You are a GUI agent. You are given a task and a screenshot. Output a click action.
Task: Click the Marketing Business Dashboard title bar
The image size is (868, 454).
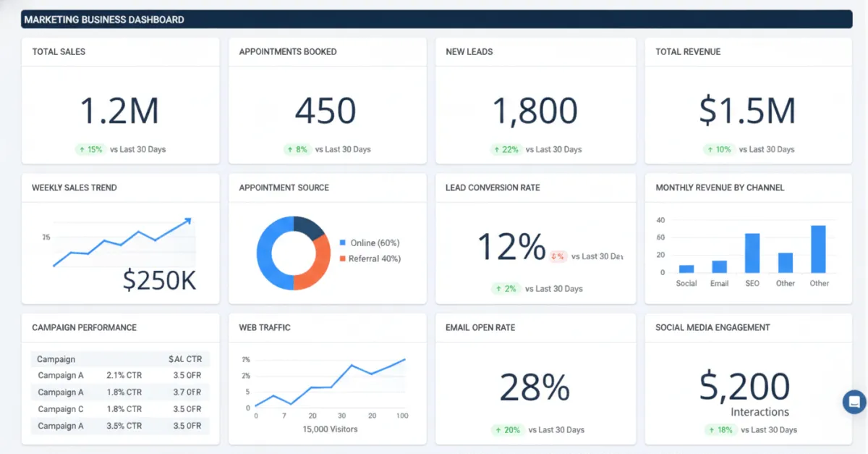437,20
